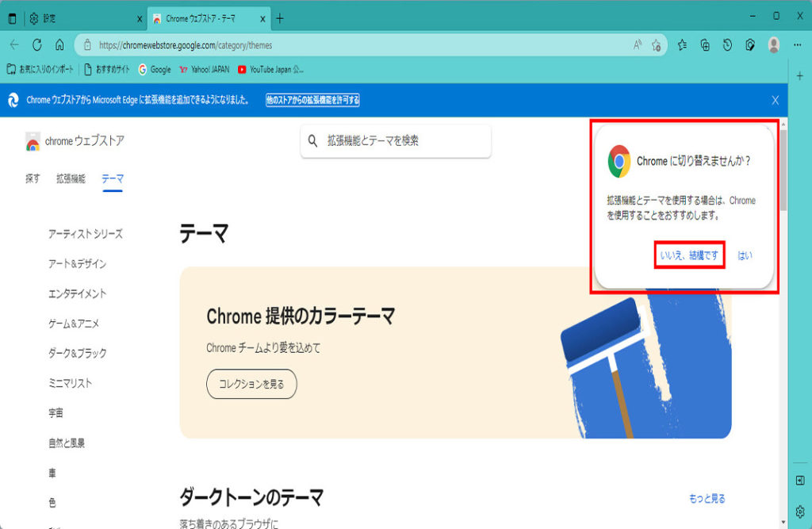Open the tab actions menu icon

(x=12, y=18)
